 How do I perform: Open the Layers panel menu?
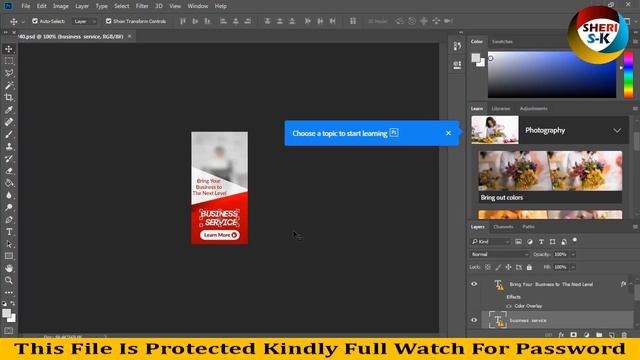635,227
